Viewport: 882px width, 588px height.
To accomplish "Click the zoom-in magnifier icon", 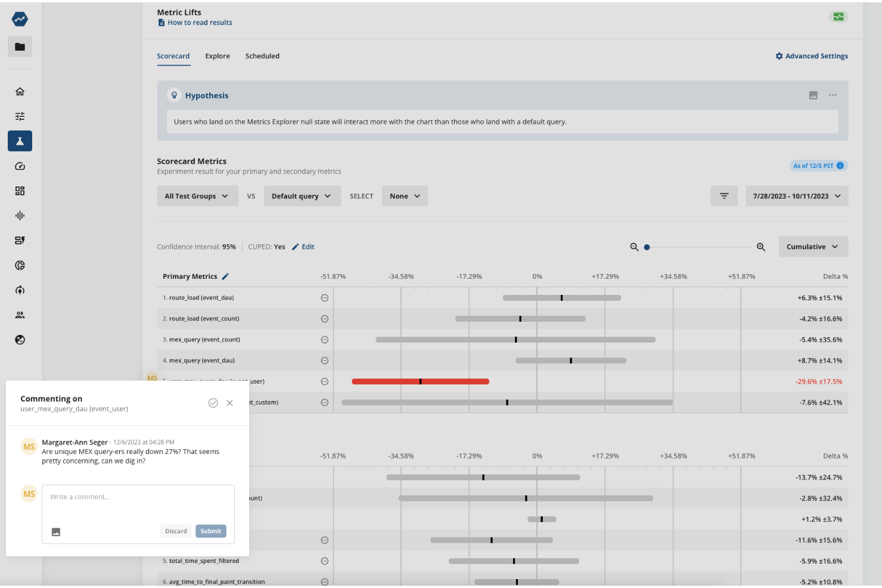I will point(761,247).
